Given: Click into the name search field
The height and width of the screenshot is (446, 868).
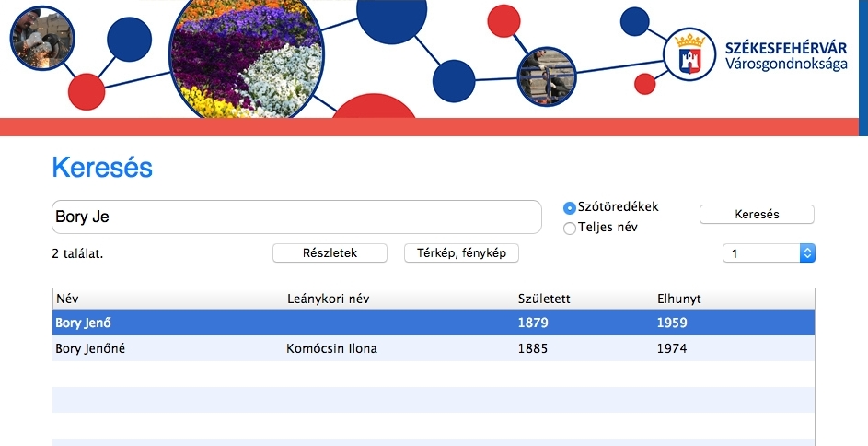Looking at the screenshot, I should (x=295, y=217).
